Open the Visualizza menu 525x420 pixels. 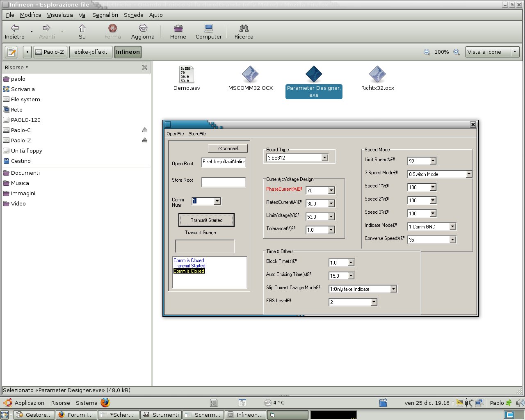(60, 15)
